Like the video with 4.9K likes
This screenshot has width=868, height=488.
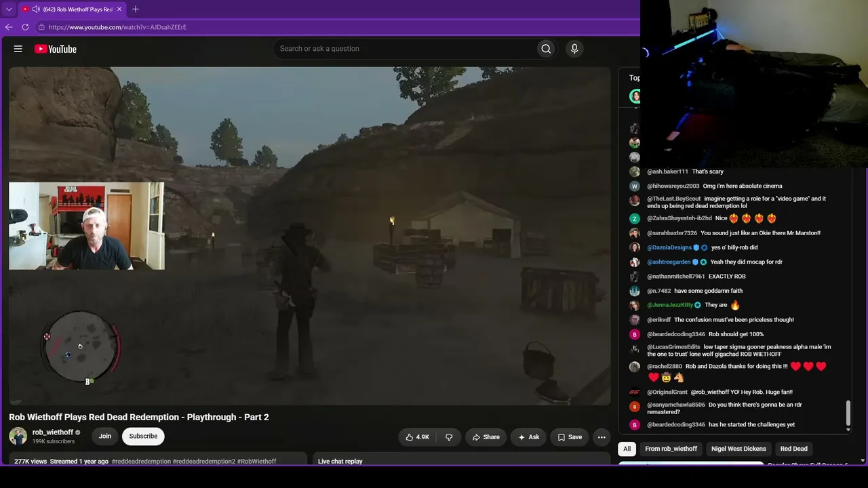(417, 437)
